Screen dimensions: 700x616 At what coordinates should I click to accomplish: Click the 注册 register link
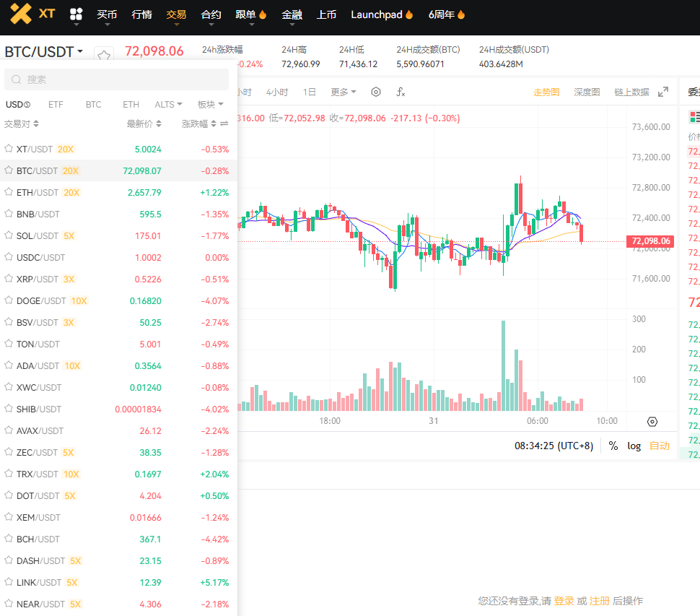pos(599,601)
